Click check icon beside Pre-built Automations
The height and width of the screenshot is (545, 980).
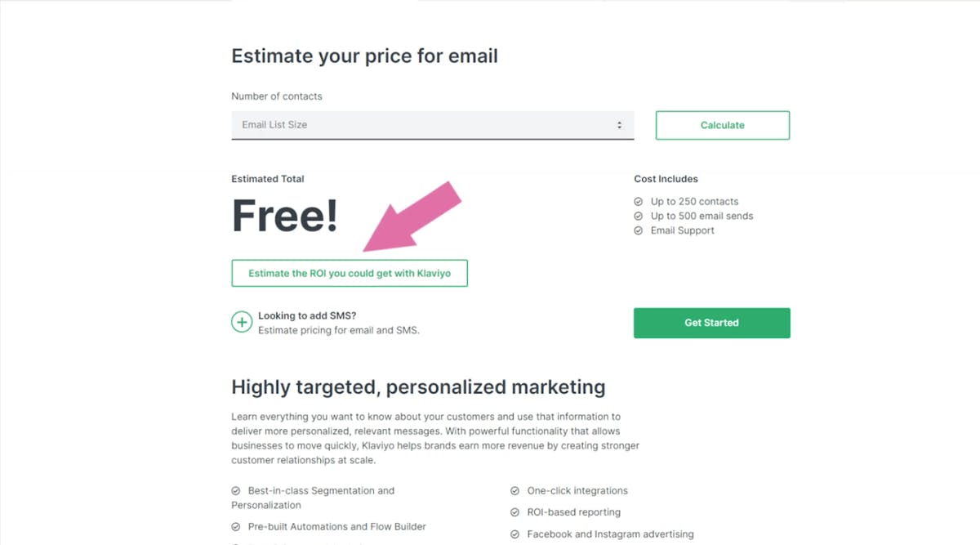click(x=236, y=527)
